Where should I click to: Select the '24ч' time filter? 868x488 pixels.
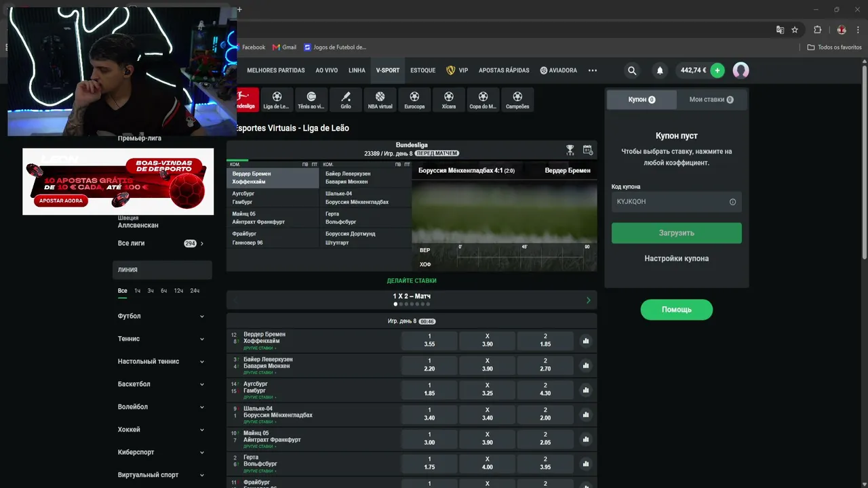(195, 291)
